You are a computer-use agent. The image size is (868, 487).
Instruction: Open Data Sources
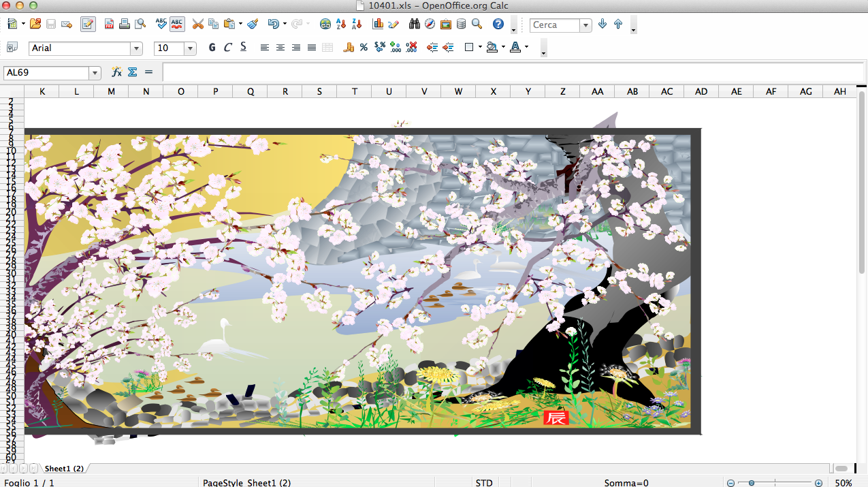[x=461, y=25]
